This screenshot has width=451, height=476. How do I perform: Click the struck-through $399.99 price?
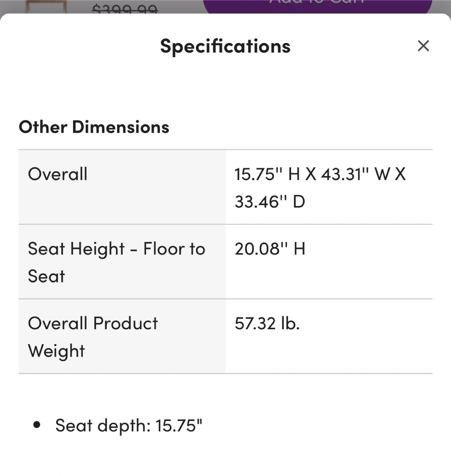(125, 9)
